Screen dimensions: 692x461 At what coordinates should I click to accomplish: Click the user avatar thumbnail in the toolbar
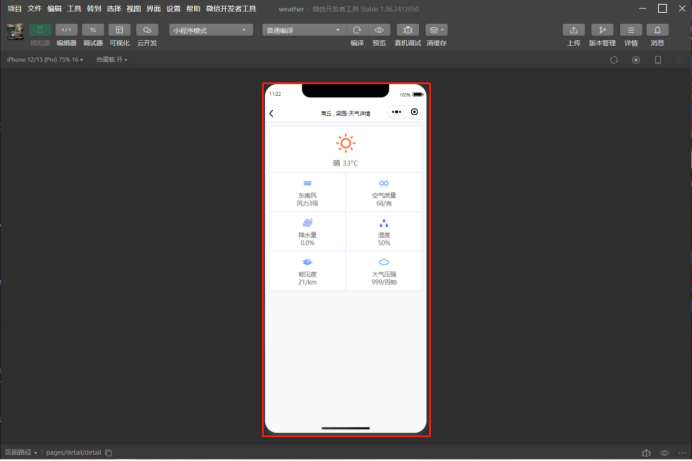15,32
